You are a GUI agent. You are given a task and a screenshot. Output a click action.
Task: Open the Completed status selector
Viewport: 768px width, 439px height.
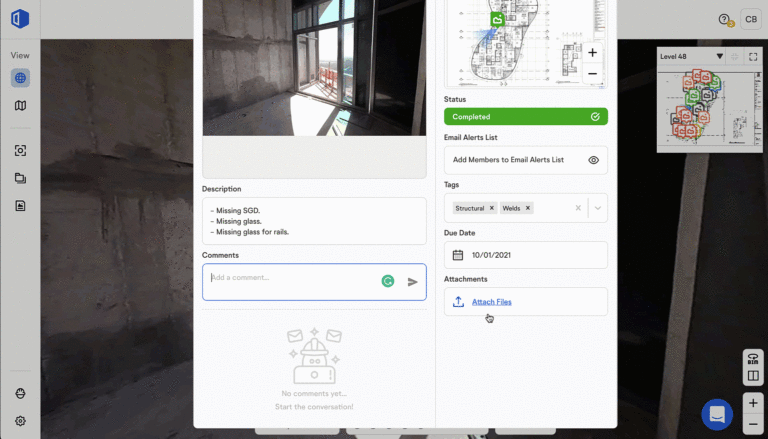(525, 116)
